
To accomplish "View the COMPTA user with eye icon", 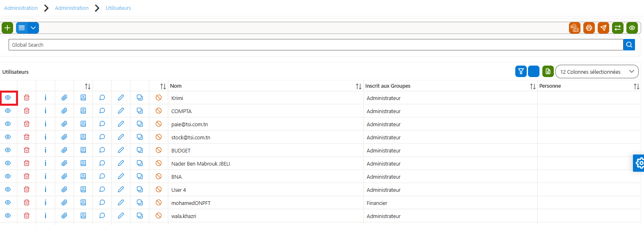I will [x=8, y=111].
